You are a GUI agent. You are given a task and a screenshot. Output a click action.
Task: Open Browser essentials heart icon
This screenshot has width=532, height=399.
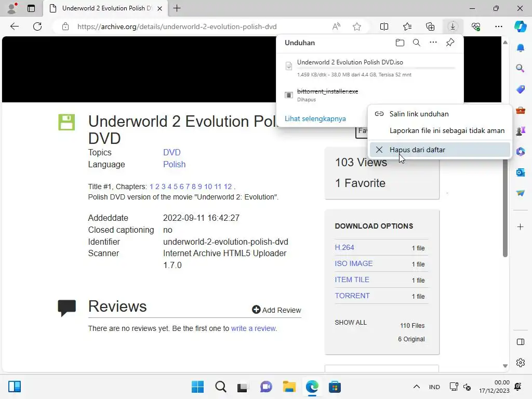point(476,26)
